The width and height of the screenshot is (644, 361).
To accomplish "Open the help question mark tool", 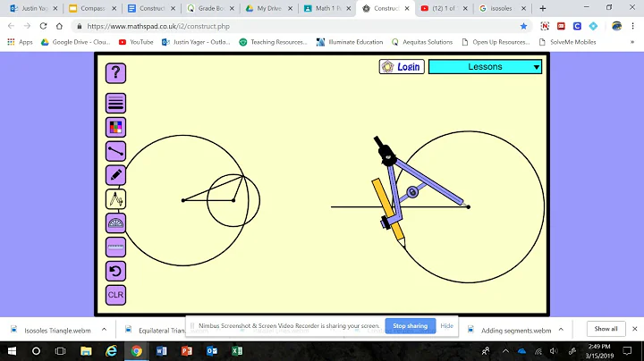I will click(x=115, y=73).
